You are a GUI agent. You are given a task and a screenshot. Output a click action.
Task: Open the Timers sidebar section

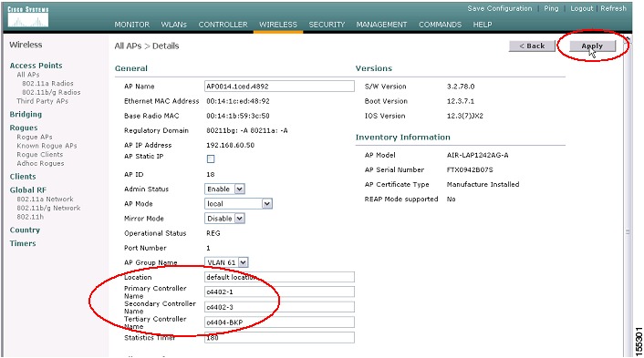23,243
